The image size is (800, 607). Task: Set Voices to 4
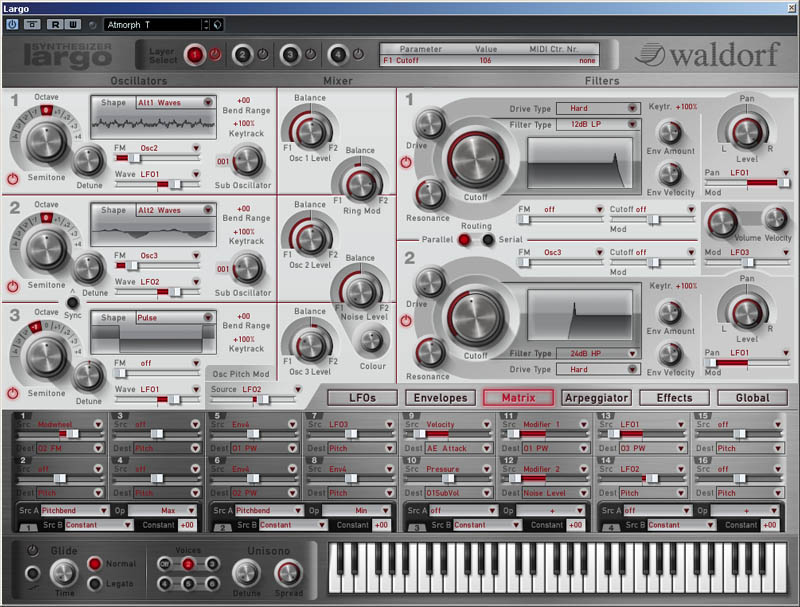[164, 582]
